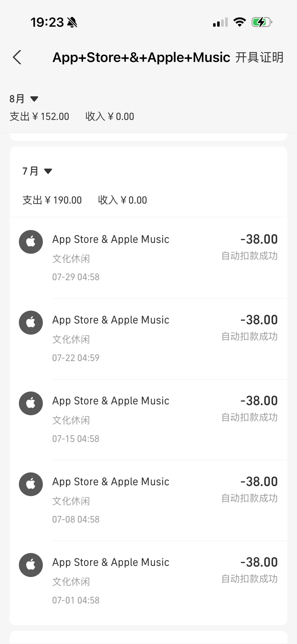
Task: Open the 07-22 04:59 transaction entry
Action: (x=148, y=338)
